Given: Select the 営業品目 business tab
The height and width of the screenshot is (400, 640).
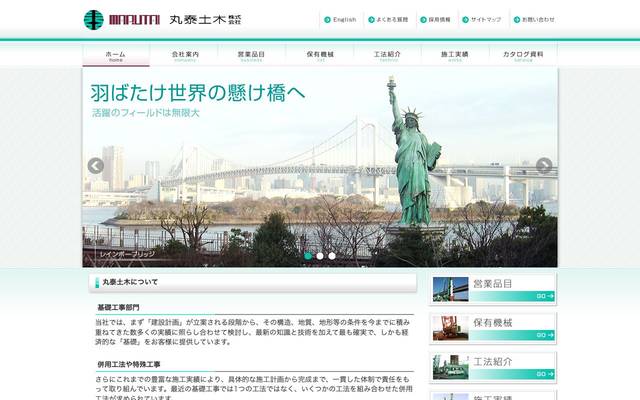Looking at the screenshot, I should pos(251,56).
